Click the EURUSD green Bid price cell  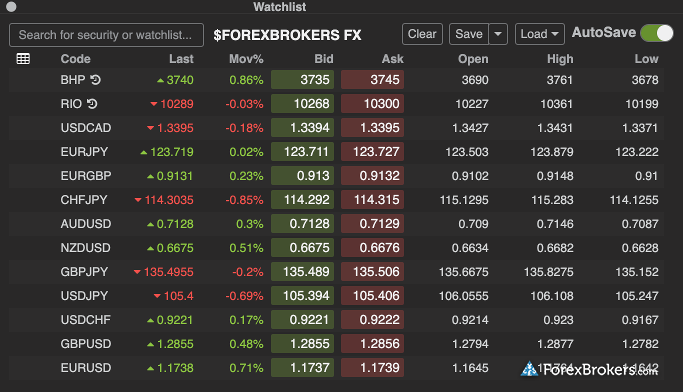[302, 368]
